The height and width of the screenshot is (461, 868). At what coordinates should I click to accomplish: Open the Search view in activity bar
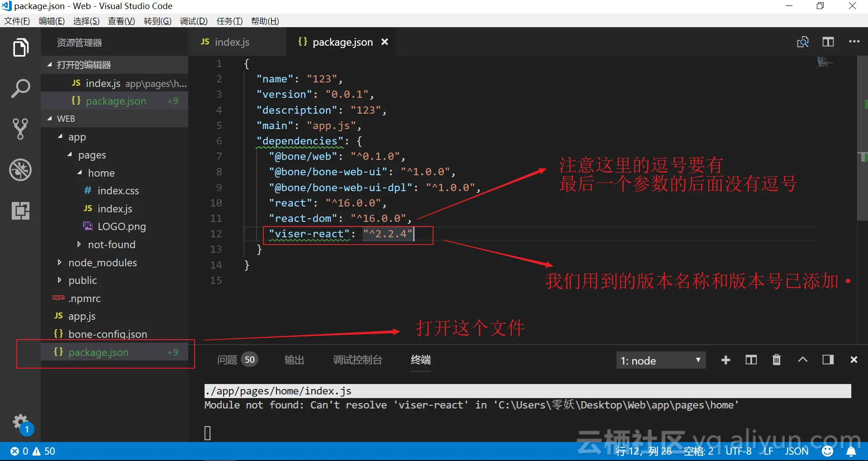pyautogui.click(x=20, y=89)
